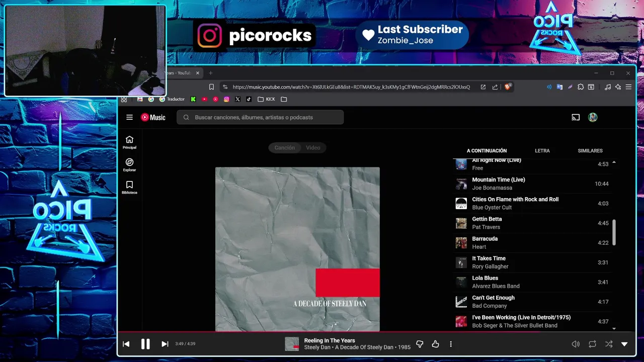Click Can't Get Enough album thumbnail
644x362 pixels.
click(461, 302)
